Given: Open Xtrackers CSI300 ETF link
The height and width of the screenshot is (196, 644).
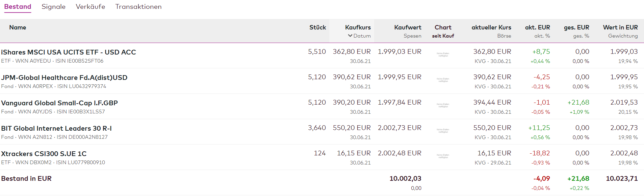Looking at the screenshot, I should pyautogui.click(x=44, y=154).
